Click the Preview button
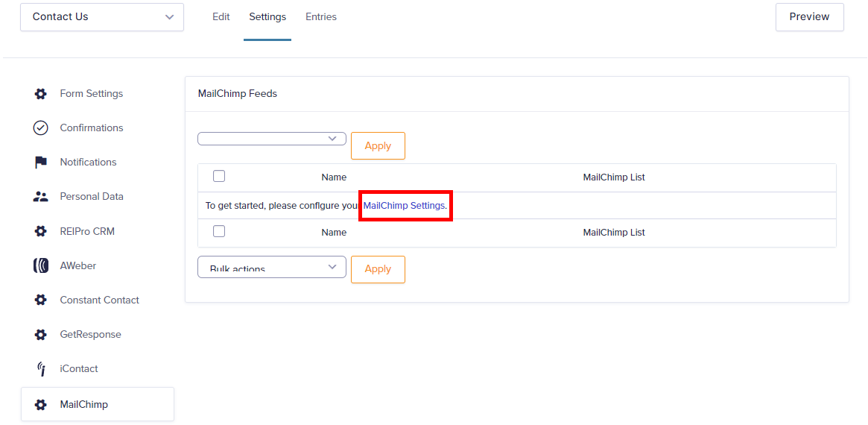This screenshot has width=868, height=425. 809,16
